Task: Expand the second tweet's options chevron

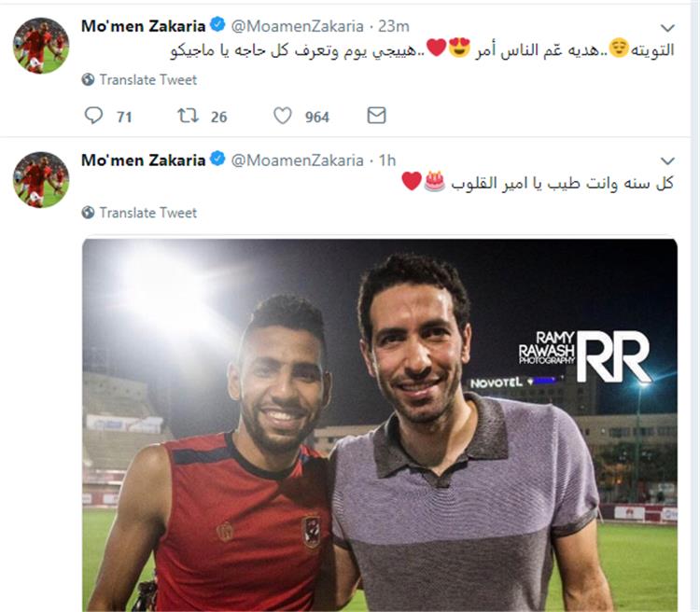Action: tap(667, 160)
